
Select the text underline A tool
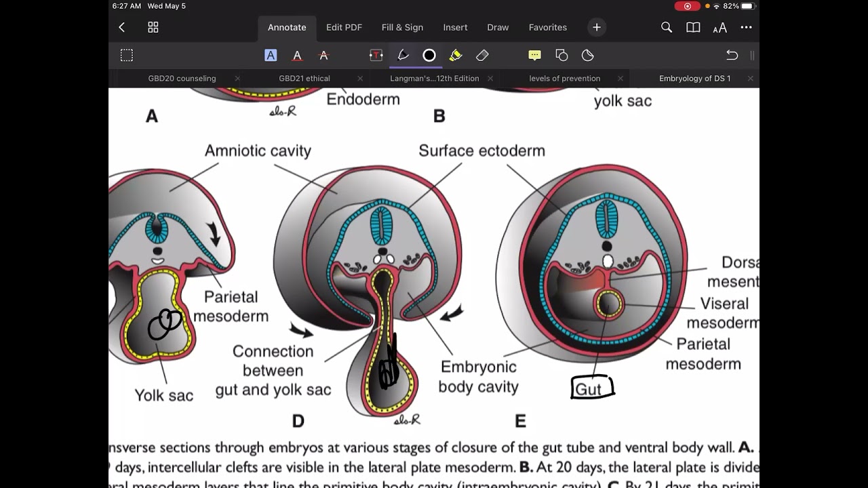pyautogui.click(x=297, y=56)
